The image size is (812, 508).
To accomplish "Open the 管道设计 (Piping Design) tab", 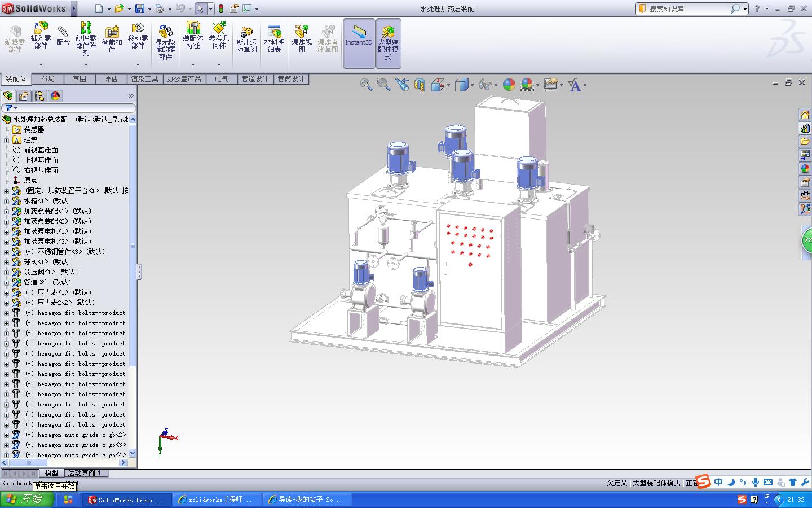I will 255,79.
